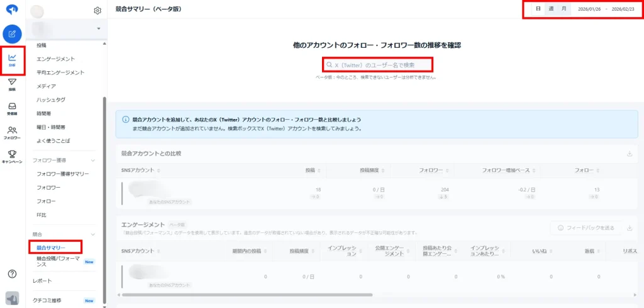Open the 受信箱 inbox icon
This screenshot has width=644, height=308.
pos(12,108)
